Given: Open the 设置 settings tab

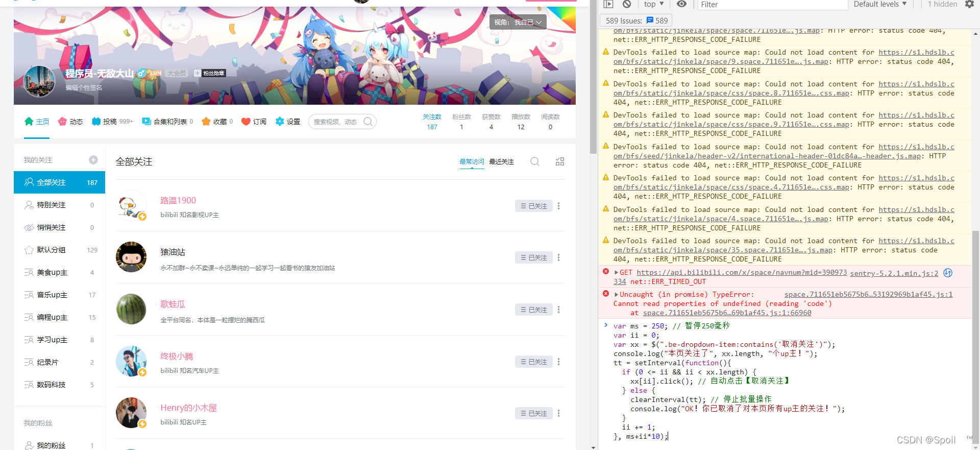Looking at the screenshot, I should tap(288, 122).
